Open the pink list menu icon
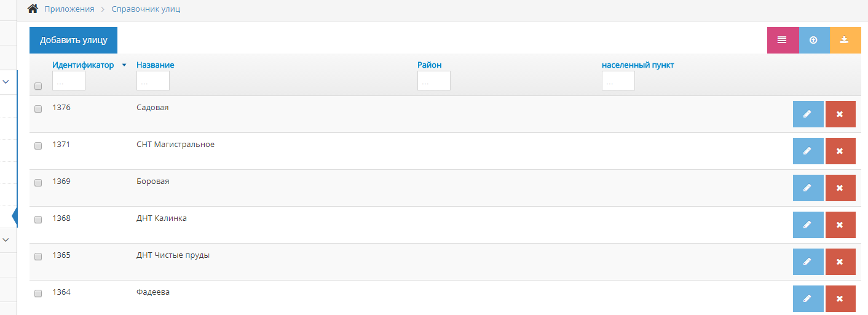 [783, 40]
